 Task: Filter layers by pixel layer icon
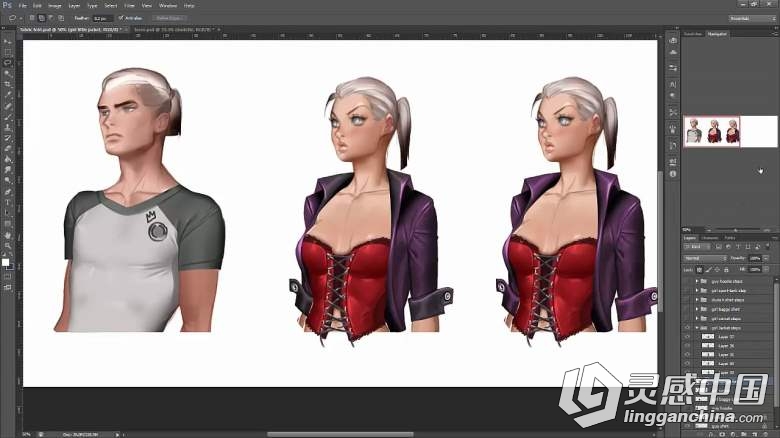pos(718,247)
